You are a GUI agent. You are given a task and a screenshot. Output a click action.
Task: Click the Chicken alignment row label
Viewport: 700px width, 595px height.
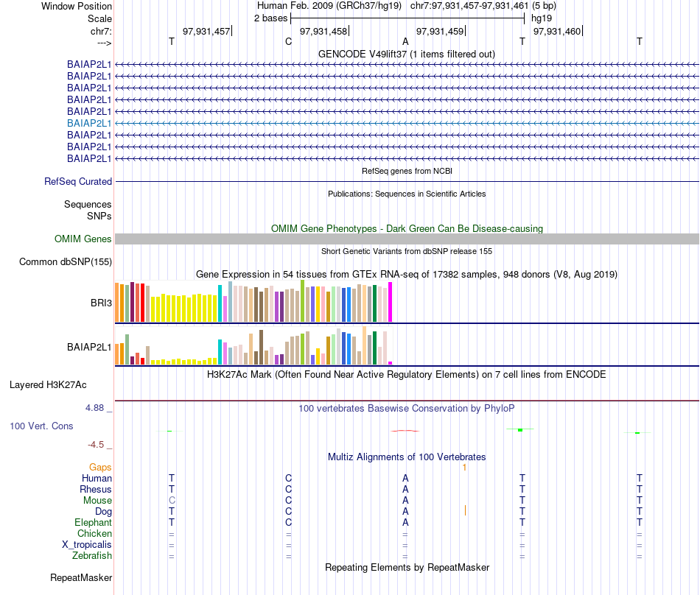pos(94,533)
